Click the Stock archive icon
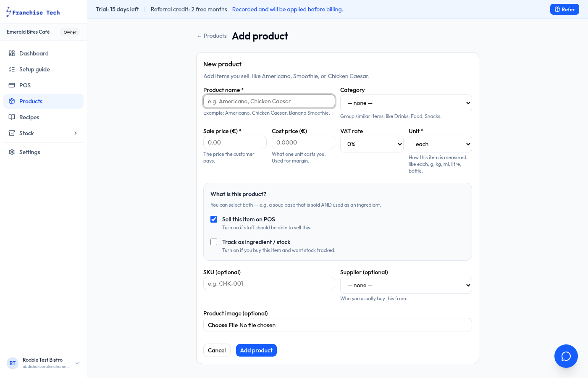The width and height of the screenshot is (588, 378). click(x=12, y=133)
